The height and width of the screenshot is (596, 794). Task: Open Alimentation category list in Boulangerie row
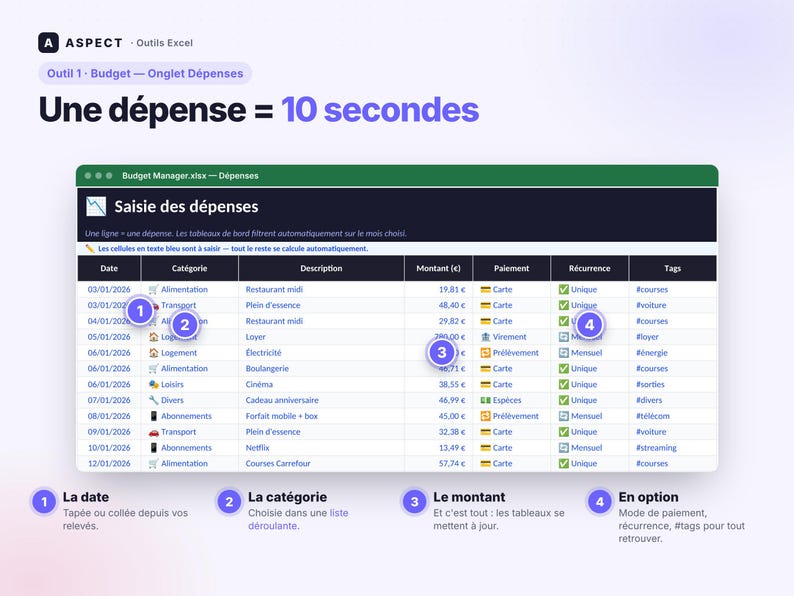(x=189, y=369)
